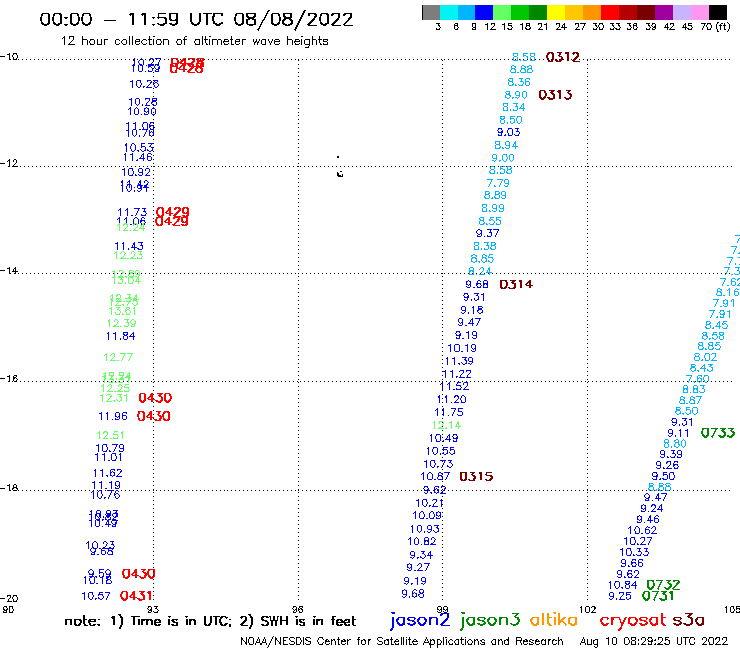The width and height of the screenshot is (740, 650).
Task: Click the wave height '11.96' beside 0430
Action: click(x=113, y=416)
